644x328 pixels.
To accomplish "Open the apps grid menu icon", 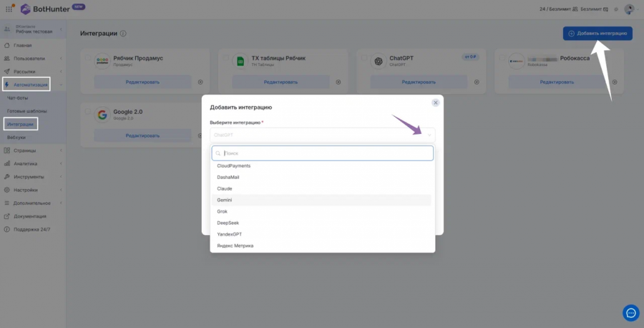I will [x=9, y=9].
